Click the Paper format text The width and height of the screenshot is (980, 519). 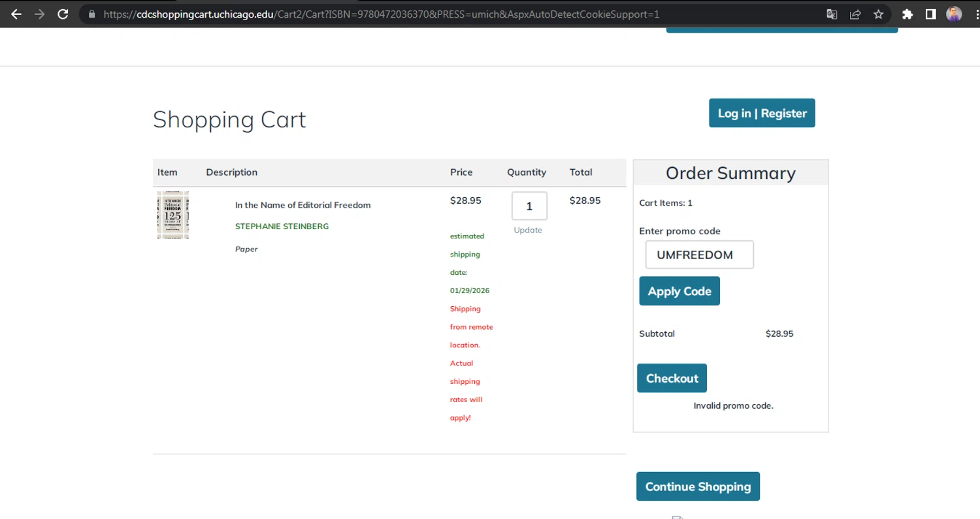click(246, 249)
